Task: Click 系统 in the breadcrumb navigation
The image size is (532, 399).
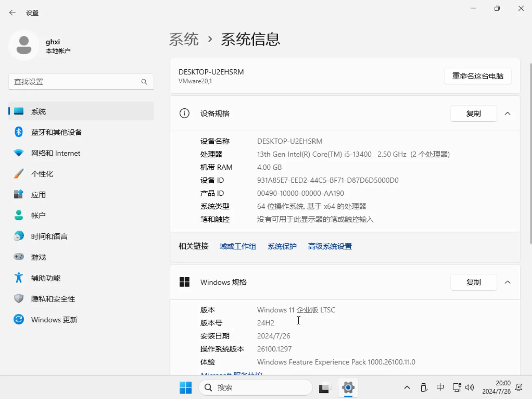Action: pyautogui.click(x=184, y=39)
